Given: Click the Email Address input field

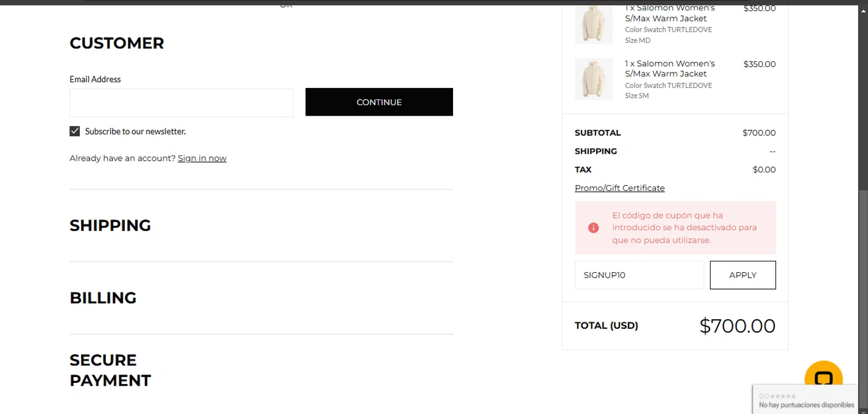Looking at the screenshot, I should pyautogui.click(x=181, y=103).
